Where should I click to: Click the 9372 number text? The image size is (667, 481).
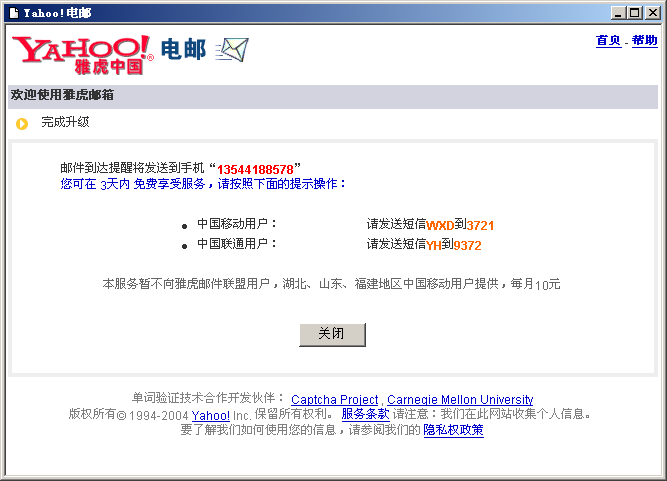[x=467, y=245]
